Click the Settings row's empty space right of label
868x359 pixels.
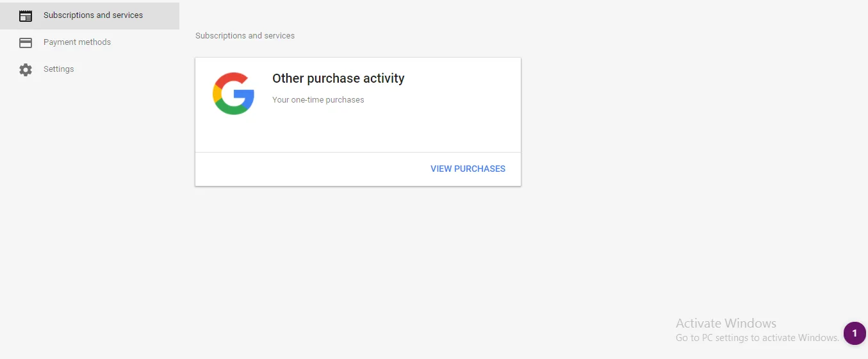point(128,69)
